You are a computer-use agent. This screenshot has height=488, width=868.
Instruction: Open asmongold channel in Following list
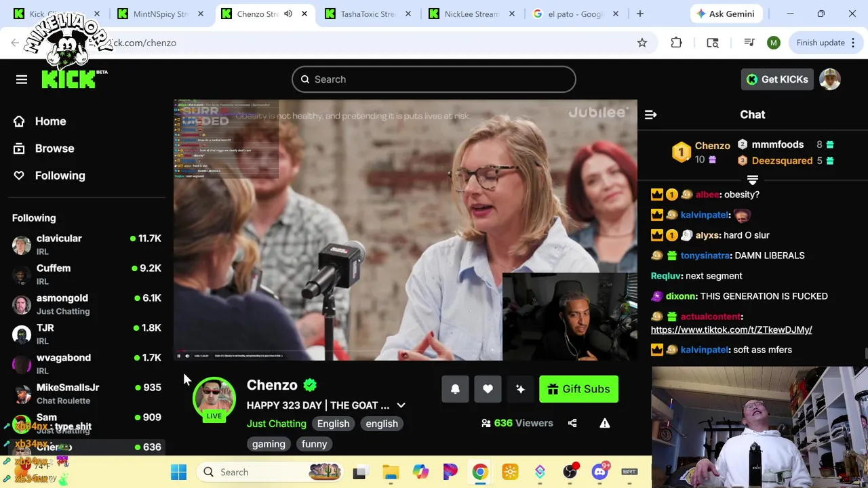click(x=85, y=304)
